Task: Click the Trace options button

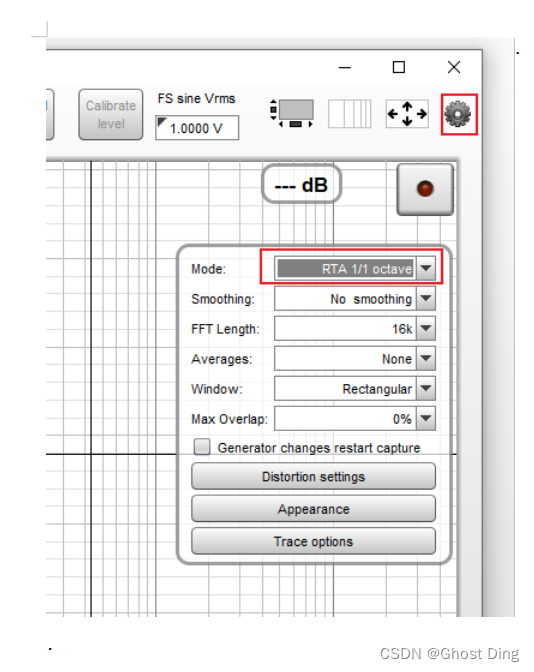Action: click(313, 541)
